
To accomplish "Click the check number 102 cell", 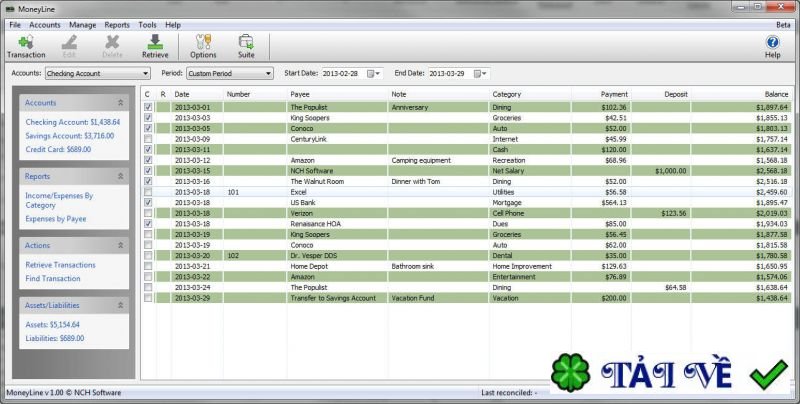I will pyautogui.click(x=255, y=256).
